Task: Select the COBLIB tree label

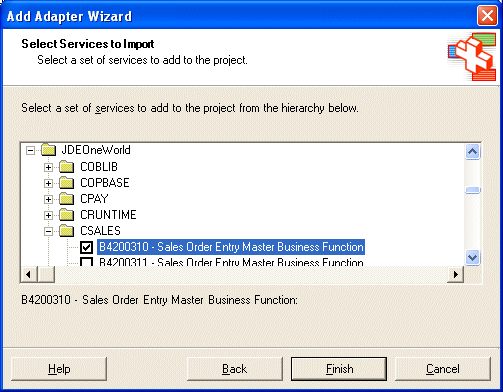Action: tap(99, 166)
